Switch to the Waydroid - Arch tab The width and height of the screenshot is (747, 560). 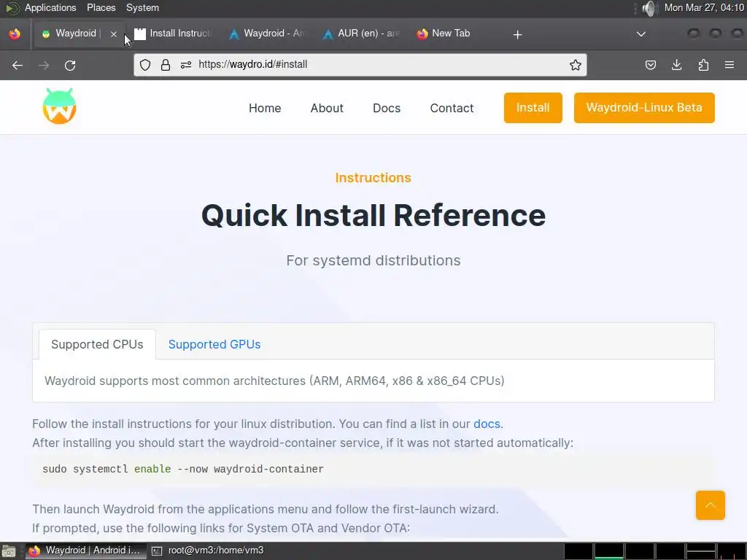(267, 34)
